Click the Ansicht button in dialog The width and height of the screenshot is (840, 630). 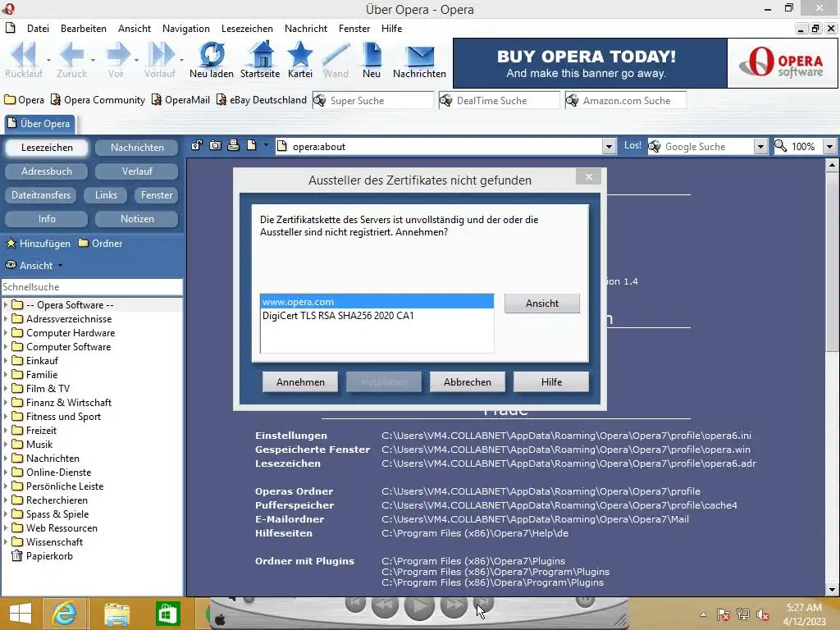(x=542, y=304)
